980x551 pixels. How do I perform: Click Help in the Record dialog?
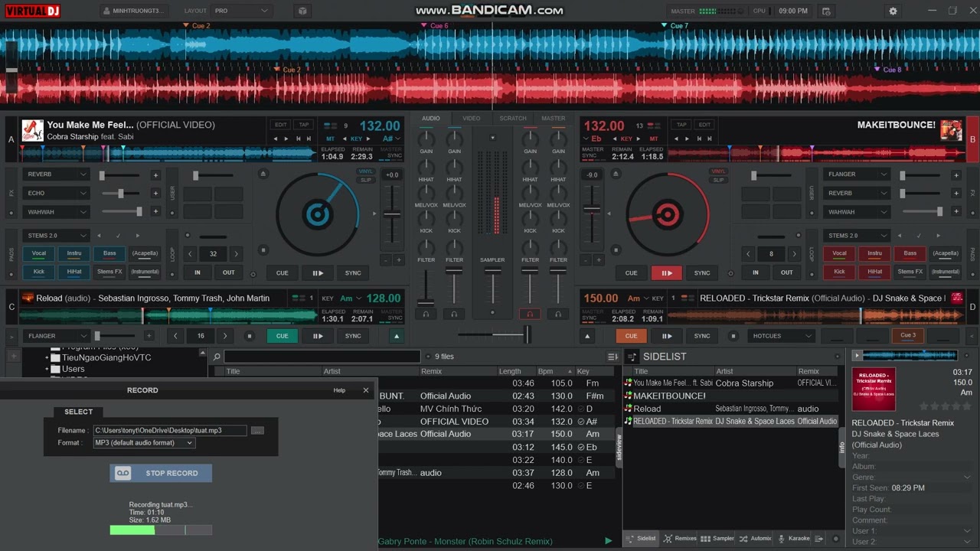[x=339, y=390]
